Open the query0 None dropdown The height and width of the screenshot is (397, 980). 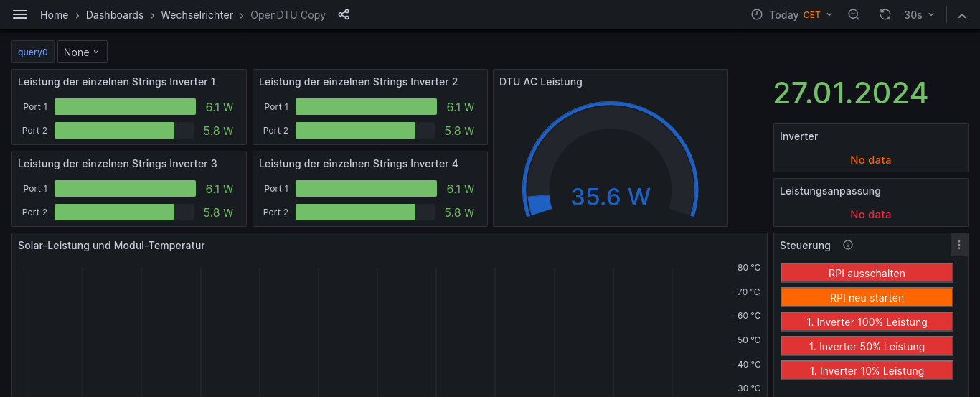click(x=82, y=52)
